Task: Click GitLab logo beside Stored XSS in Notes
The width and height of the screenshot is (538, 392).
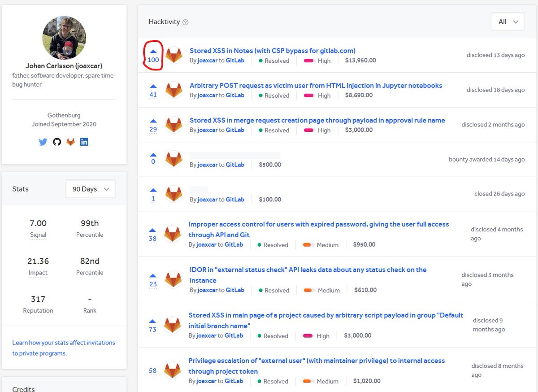Action: pos(174,55)
